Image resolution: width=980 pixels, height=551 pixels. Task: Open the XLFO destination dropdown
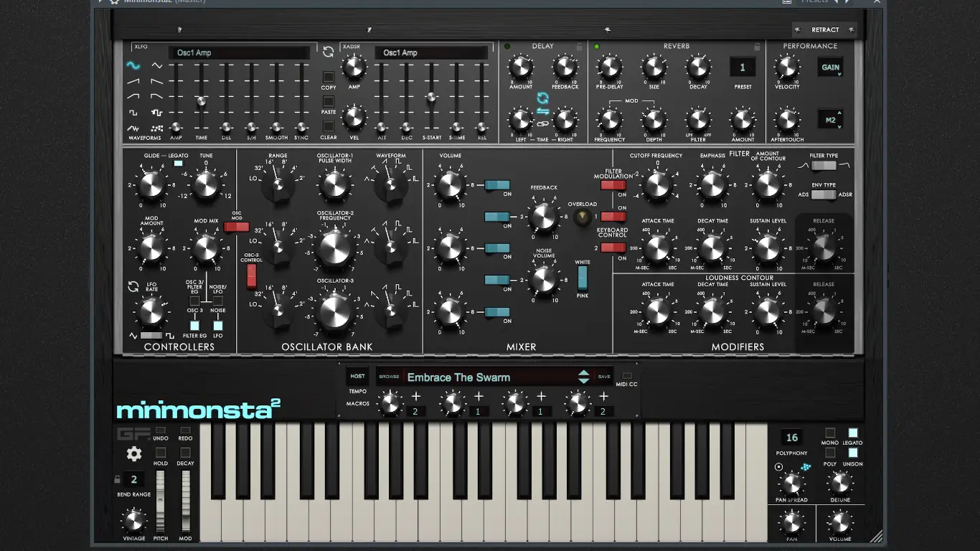(240, 52)
